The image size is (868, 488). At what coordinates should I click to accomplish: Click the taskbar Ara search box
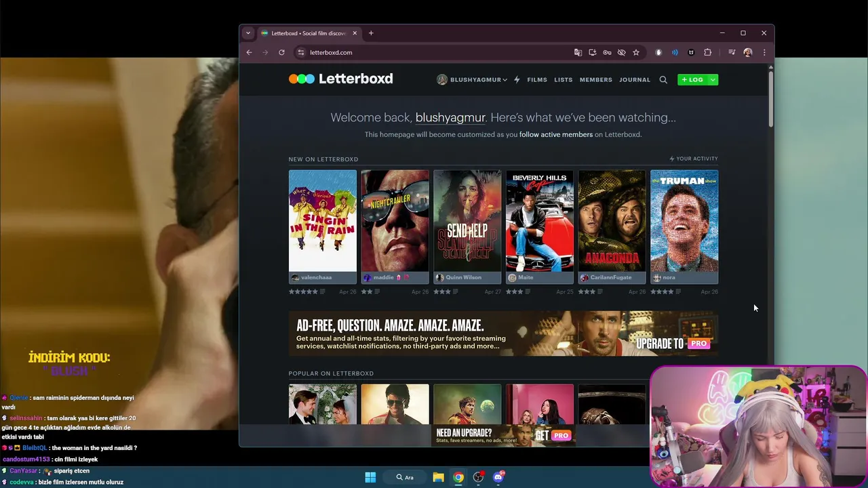[406, 477]
